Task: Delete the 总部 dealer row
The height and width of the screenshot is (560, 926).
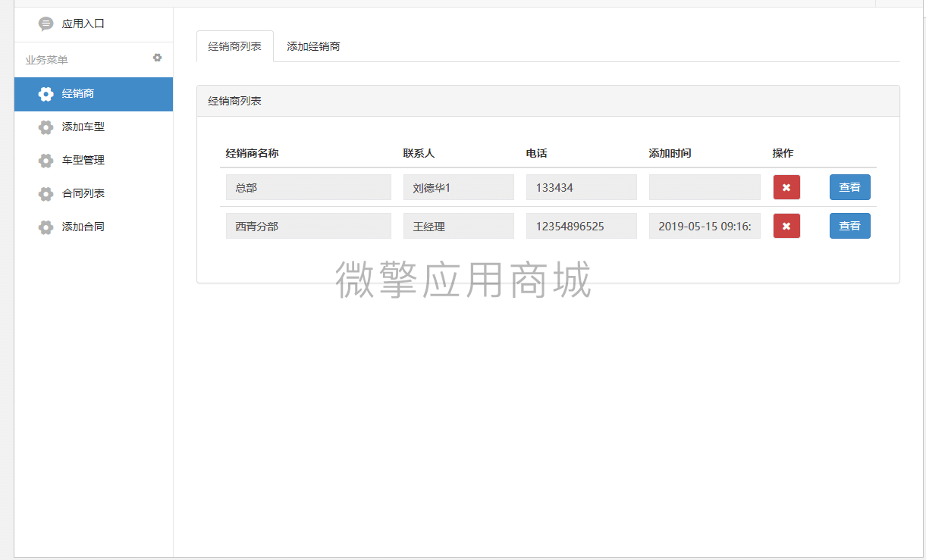Action: [x=786, y=187]
